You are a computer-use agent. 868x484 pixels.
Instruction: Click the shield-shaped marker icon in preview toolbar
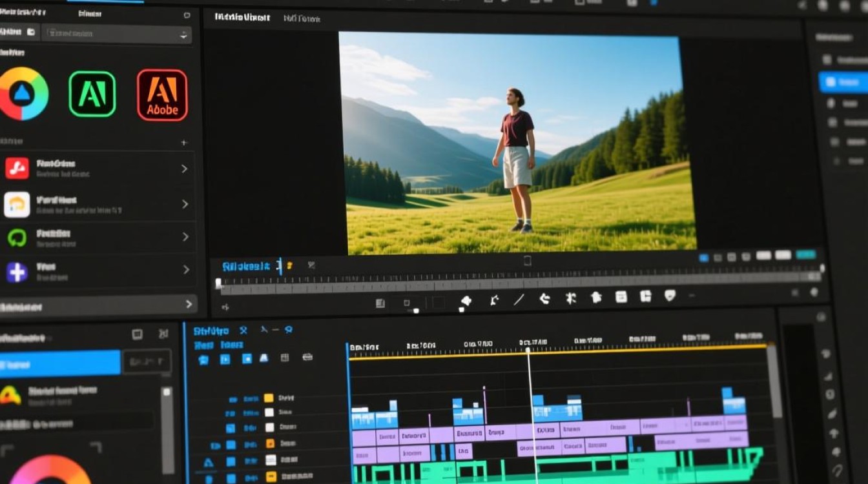tap(670, 296)
